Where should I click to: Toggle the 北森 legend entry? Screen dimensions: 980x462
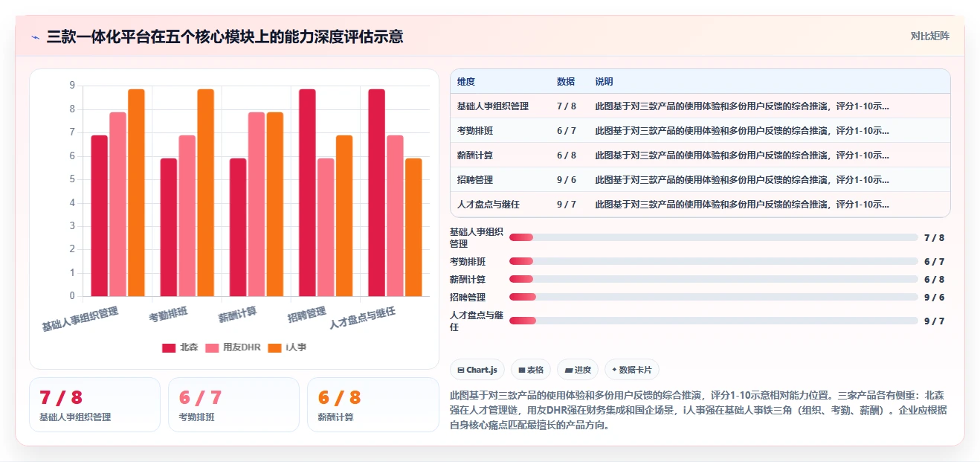[x=180, y=347]
